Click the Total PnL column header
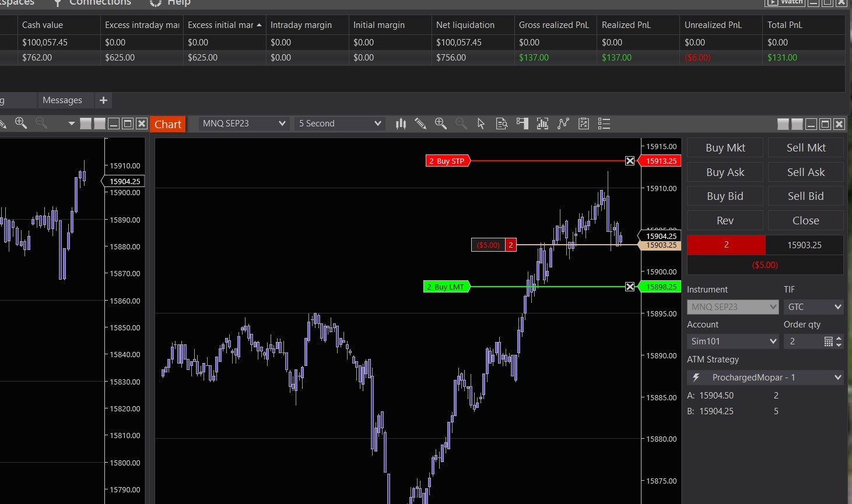The image size is (852, 504). tap(804, 25)
